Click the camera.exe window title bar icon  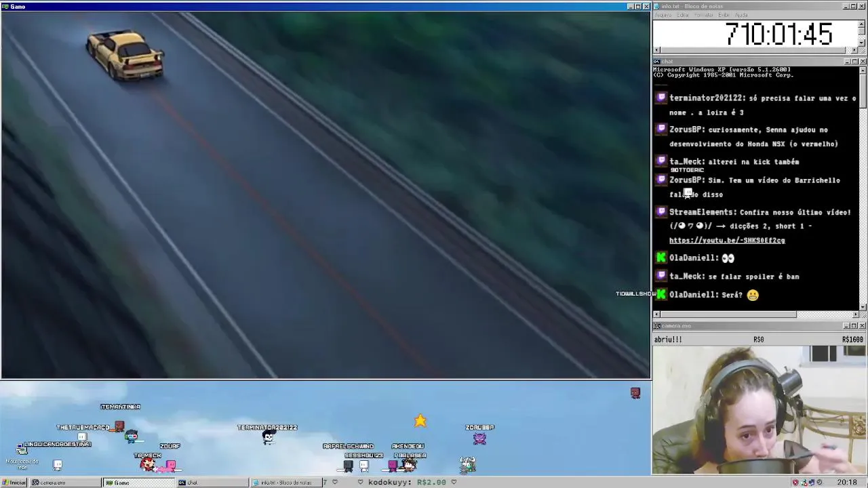tap(657, 326)
